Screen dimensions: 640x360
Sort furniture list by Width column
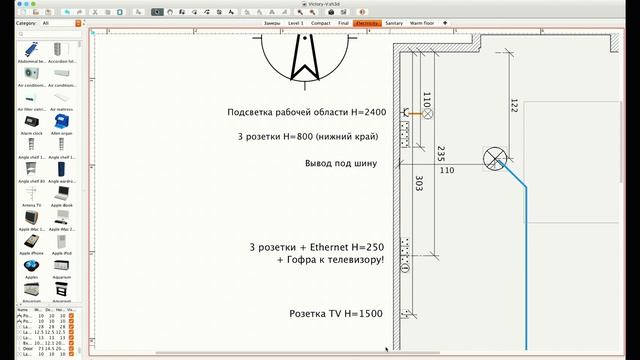click(38, 310)
